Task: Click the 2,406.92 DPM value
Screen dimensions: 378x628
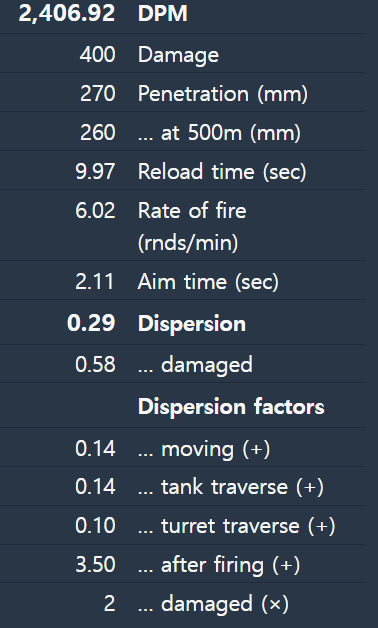Action: click(67, 14)
